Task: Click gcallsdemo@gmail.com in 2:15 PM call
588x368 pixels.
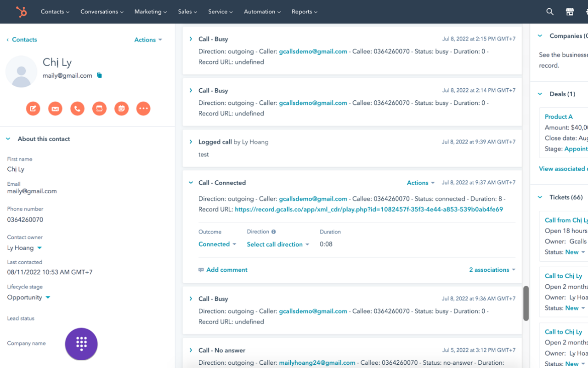Action: pos(313,52)
